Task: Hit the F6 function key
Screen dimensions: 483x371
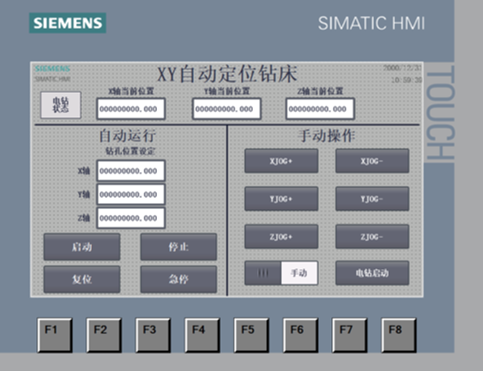Action: 300,335
